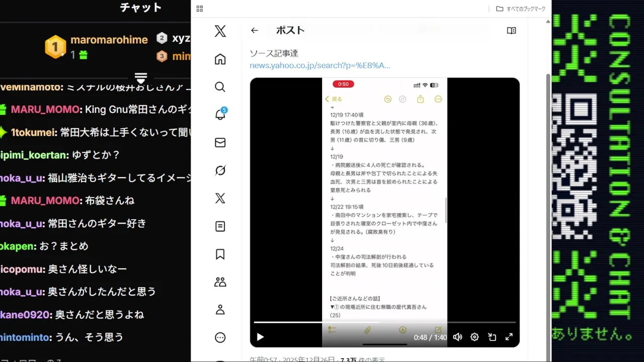Click username 1tokumei in chat
Viewport: 644px width, 362px height.
pos(34,132)
